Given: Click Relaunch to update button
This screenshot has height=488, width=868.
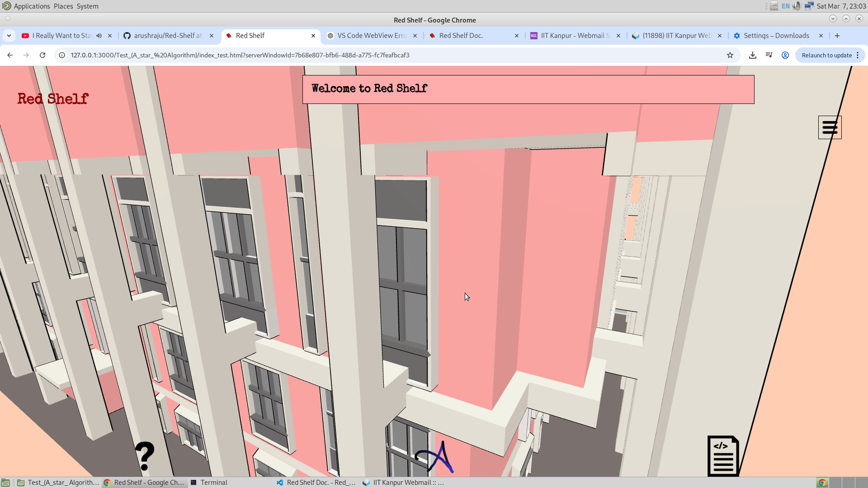Looking at the screenshot, I should point(826,55).
